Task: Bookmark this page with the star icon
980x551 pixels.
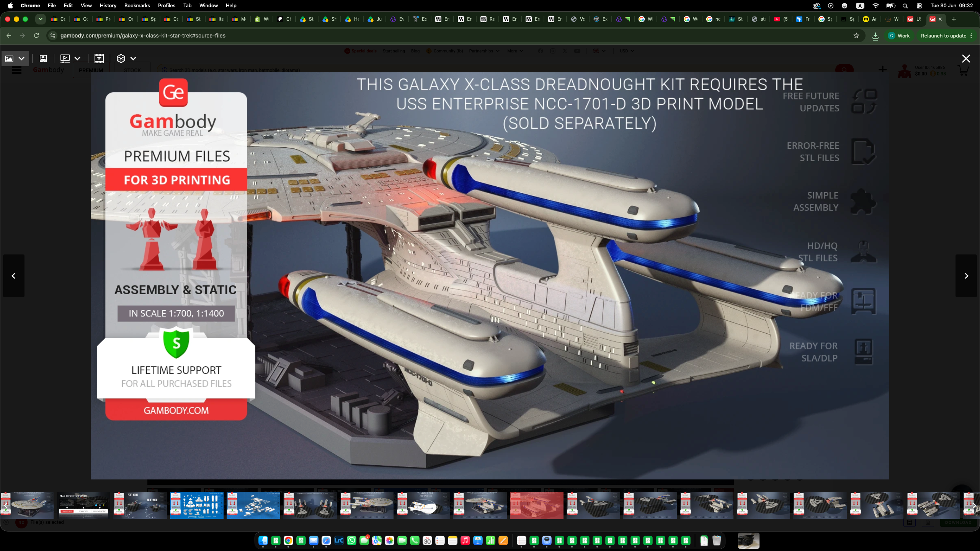Action: tap(856, 36)
